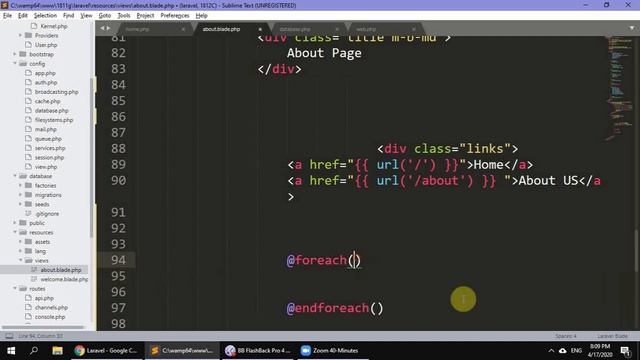The width and height of the screenshot is (640, 360).
Task: Open the .gitignore file
Action: click(x=47, y=213)
